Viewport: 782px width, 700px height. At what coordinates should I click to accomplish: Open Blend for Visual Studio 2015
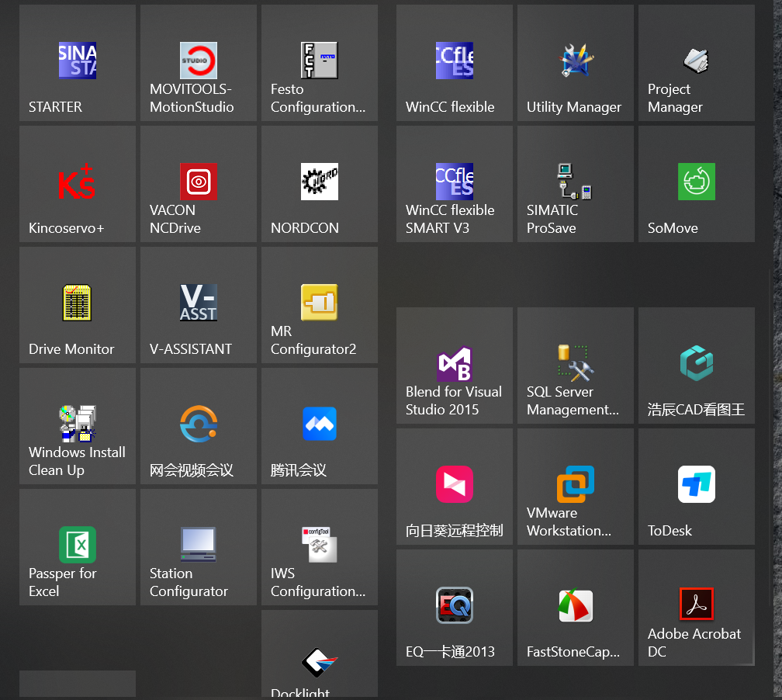[455, 366]
